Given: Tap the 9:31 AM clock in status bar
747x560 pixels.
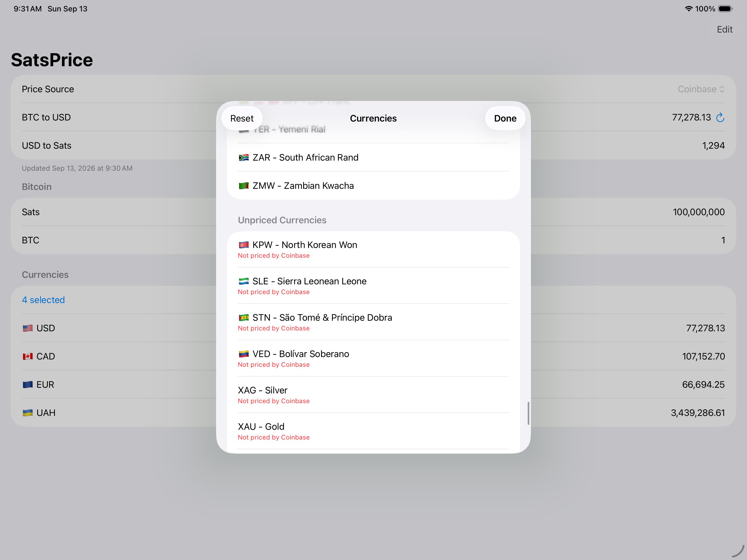Looking at the screenshot, I should point(28,9).
